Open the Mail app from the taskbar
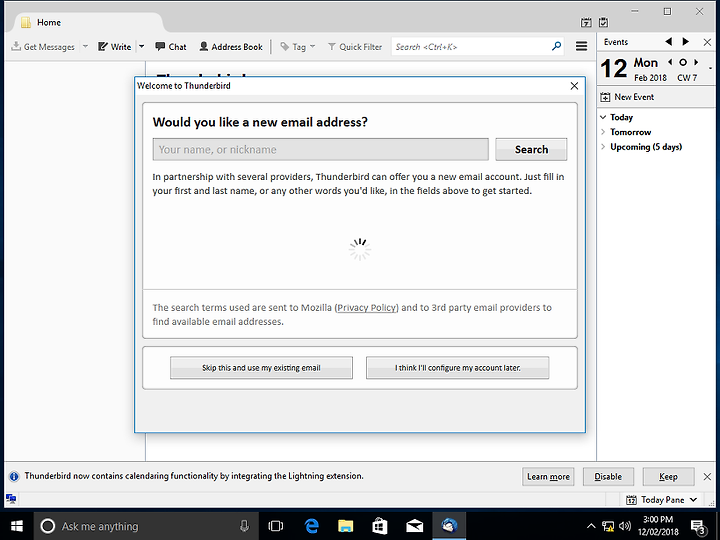Image resolution: width=720 pixels, height=540 pixels. coord(415,526)
